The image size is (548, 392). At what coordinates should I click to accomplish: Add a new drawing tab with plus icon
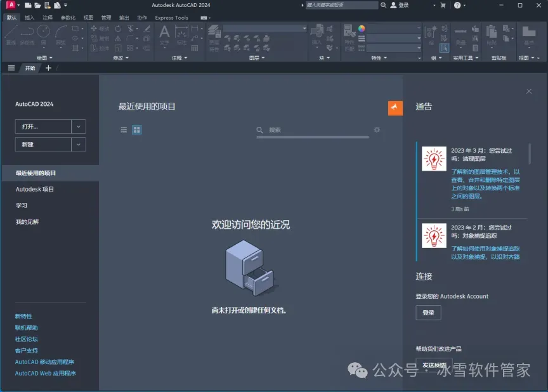[x=48, y=68]
